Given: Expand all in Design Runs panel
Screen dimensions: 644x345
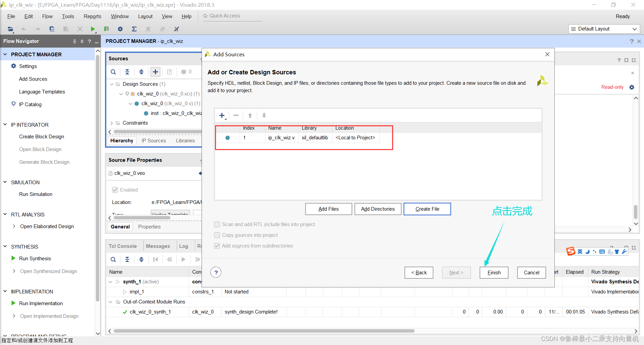Looking at the screenshot, I should click(x=141, y=259).
